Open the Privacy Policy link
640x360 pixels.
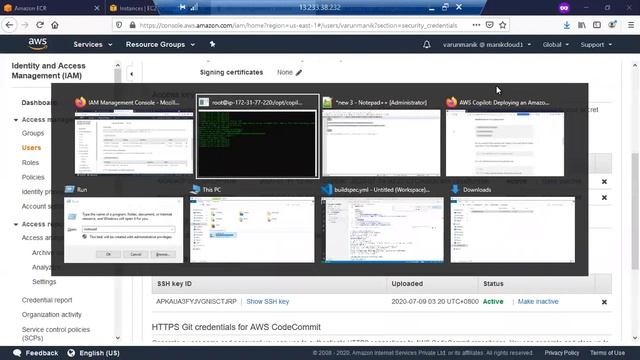[x=562, y=353]
